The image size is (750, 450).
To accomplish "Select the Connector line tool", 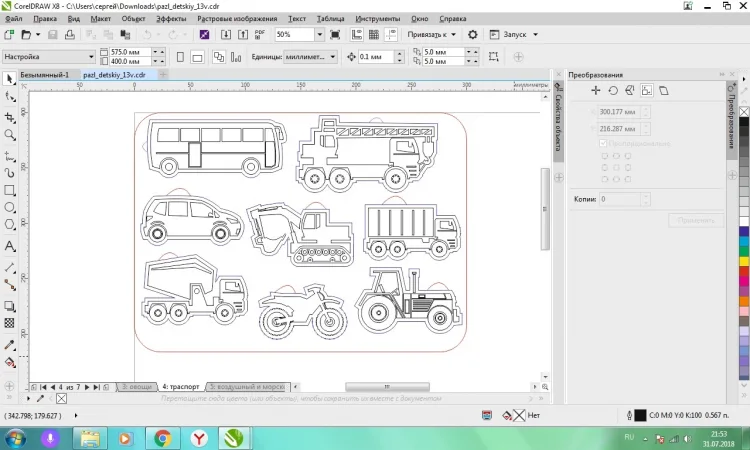I will tap(10, 285).
